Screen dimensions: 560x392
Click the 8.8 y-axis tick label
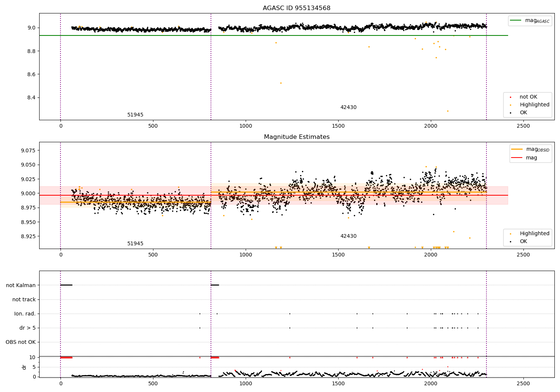(31, 51)
